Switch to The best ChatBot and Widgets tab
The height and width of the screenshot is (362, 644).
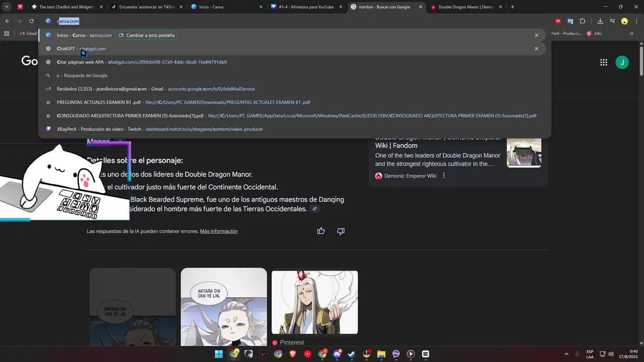coord(66,7)
